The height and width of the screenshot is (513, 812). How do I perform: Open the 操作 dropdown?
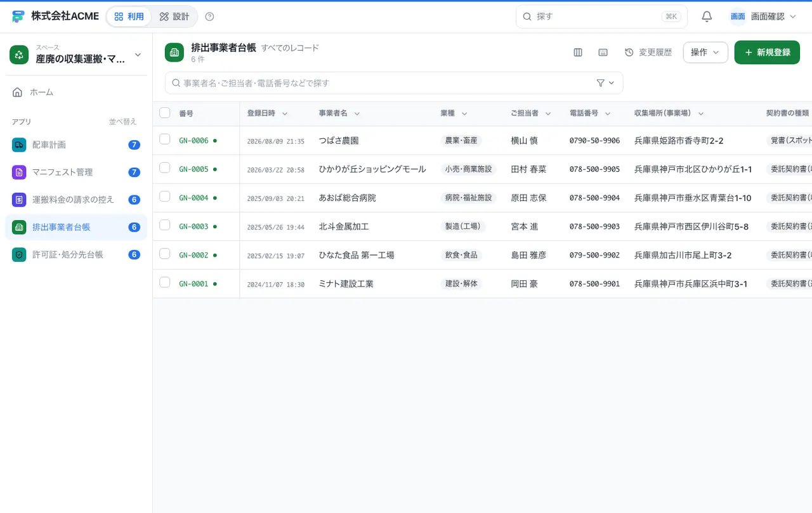point(705,53)
